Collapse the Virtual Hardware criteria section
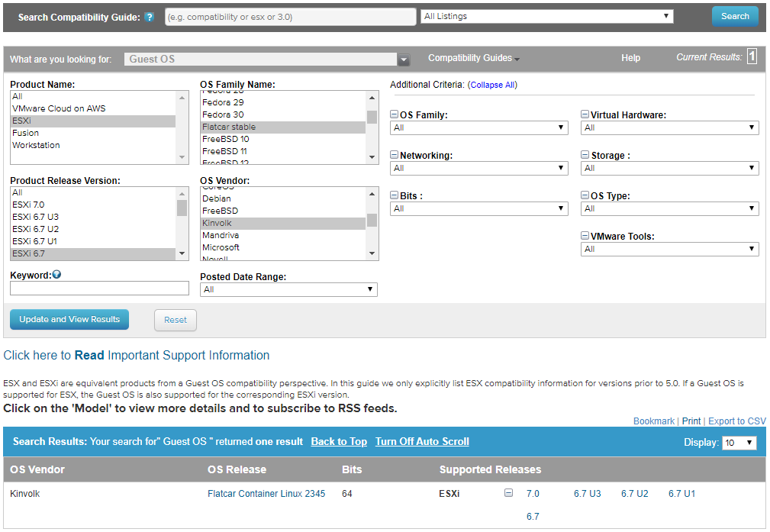 (x=585, y=115)
